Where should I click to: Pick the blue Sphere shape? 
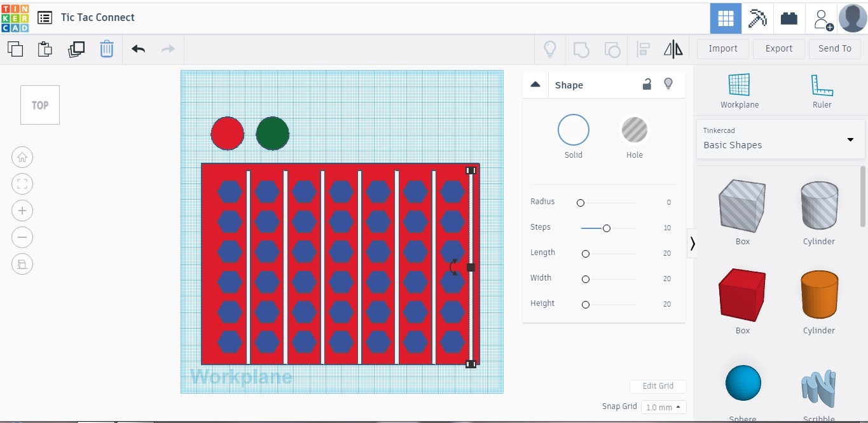(743, 383)
